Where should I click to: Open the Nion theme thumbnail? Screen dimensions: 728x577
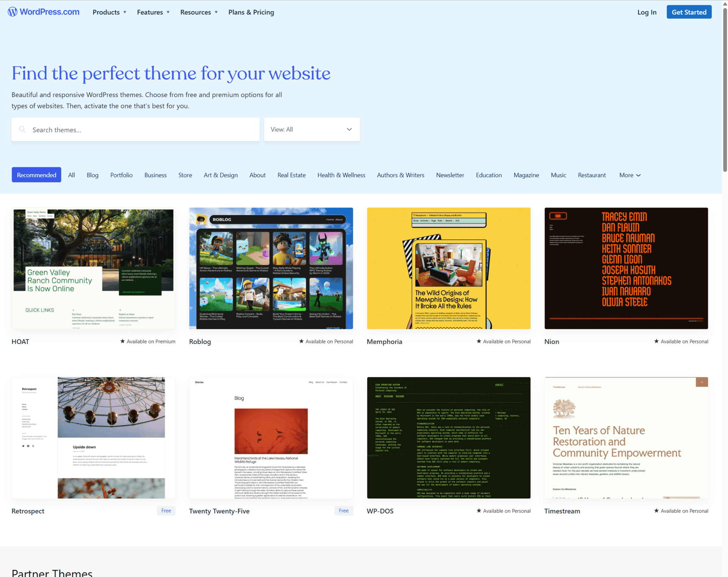pyautogui.click(x=626, y=268)
